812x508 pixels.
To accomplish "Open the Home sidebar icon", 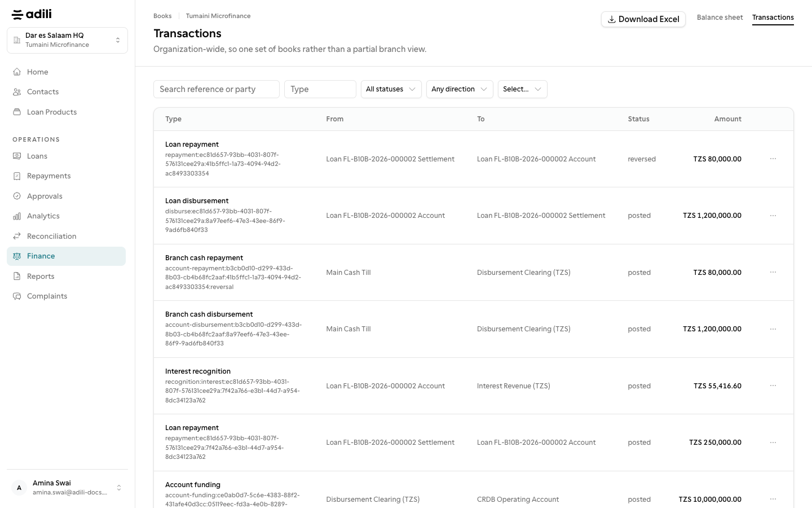I will (17, 72).
